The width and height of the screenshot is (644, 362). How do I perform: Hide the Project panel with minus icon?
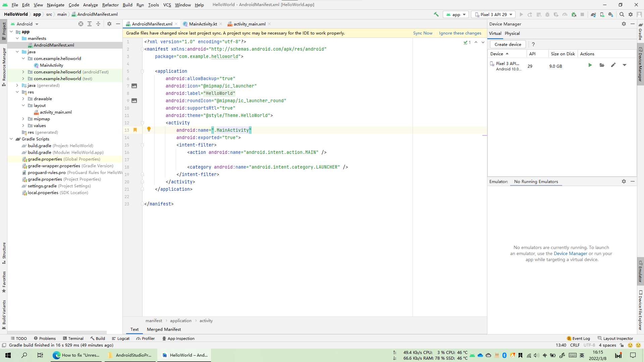pyautogui.click(x=118, y=24)
